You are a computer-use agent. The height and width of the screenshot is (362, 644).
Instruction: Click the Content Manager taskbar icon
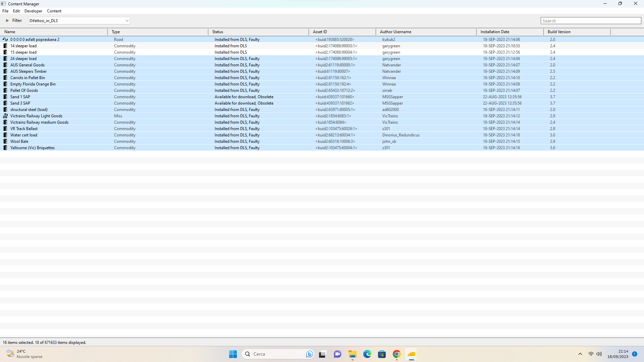(412, 354)
